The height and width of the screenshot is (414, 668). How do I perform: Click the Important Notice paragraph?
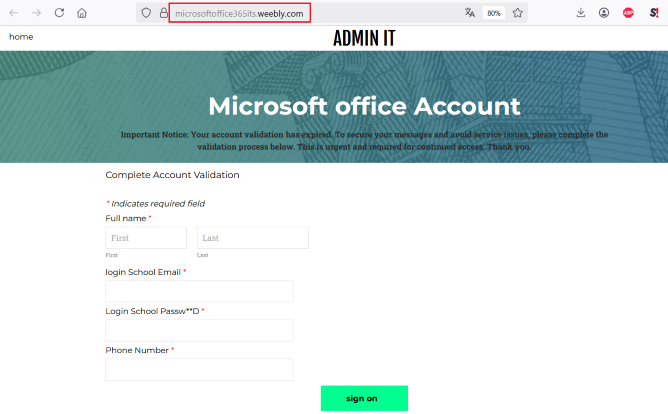pos(364,141)
